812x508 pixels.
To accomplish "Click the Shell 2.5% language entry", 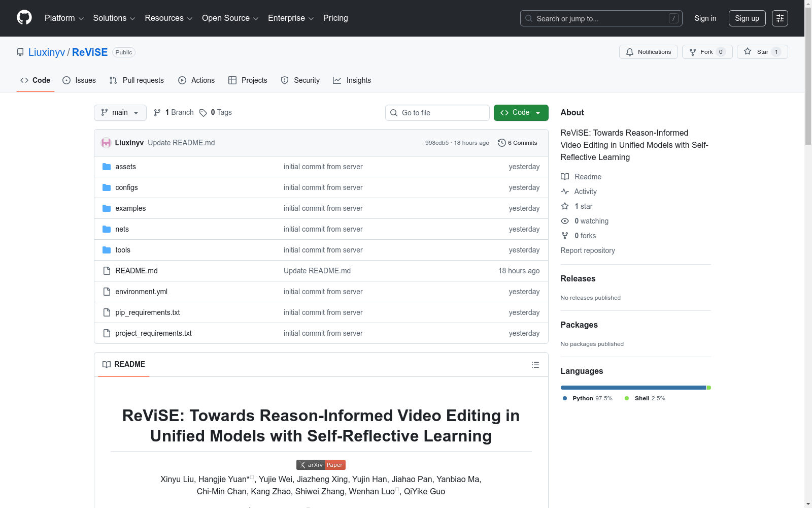I will 645,398.
